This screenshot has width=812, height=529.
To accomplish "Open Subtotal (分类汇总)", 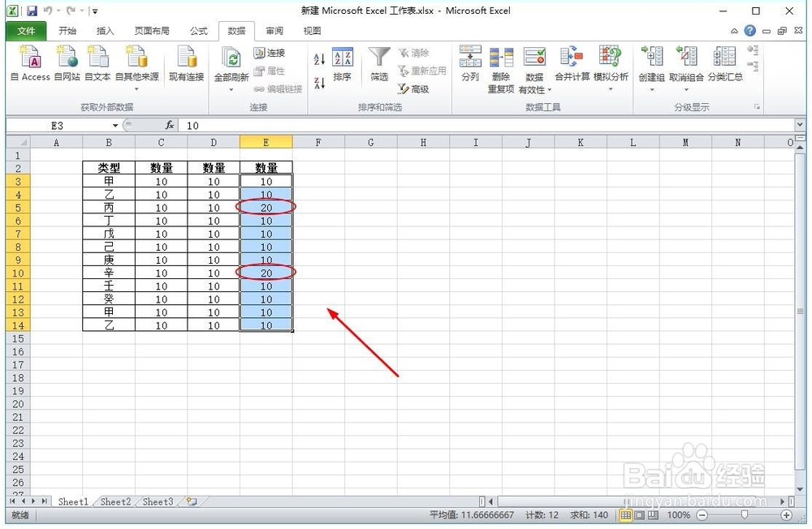I will point(725,63).
